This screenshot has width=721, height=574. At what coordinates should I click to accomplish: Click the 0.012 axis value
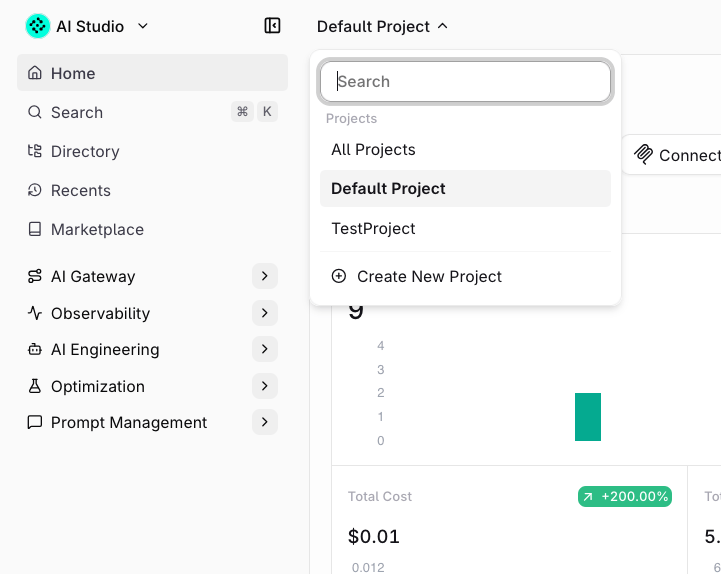tap(368, 568)
